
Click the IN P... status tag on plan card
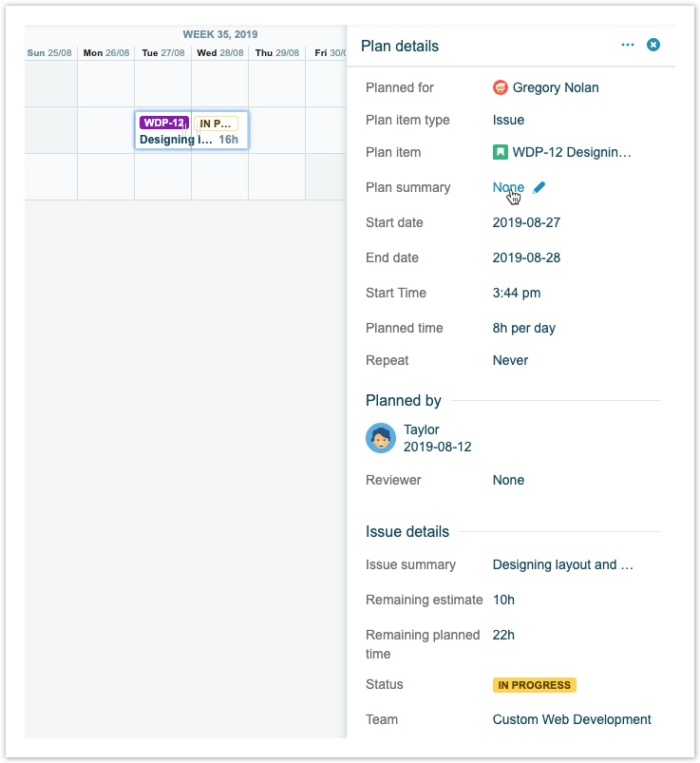(x=216, y=124)
